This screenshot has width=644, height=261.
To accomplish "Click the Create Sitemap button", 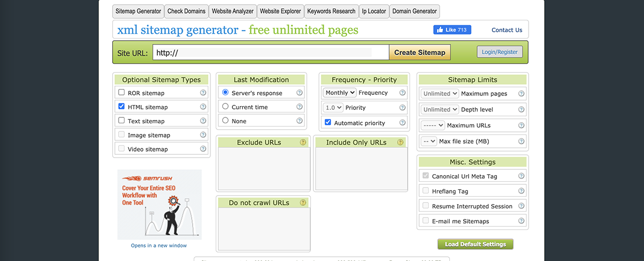I will [420, 53].
